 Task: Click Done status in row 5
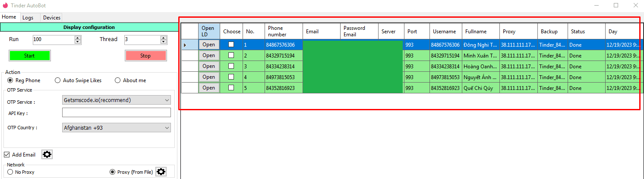pyautogui.click(x=587, y=88)
